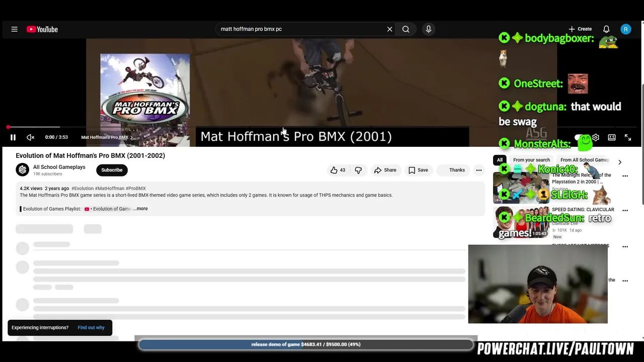
Task: Start voice search with the microphone icon
Action: tap(429, 29)
